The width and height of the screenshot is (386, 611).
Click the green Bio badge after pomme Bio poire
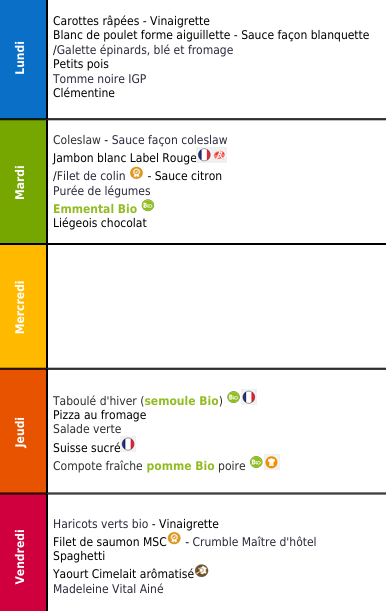click(x=256, y=462)
